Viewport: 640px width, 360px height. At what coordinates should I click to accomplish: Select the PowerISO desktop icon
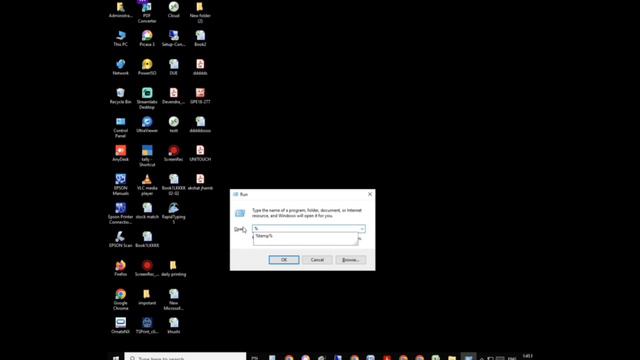click(x=147, y=67)
